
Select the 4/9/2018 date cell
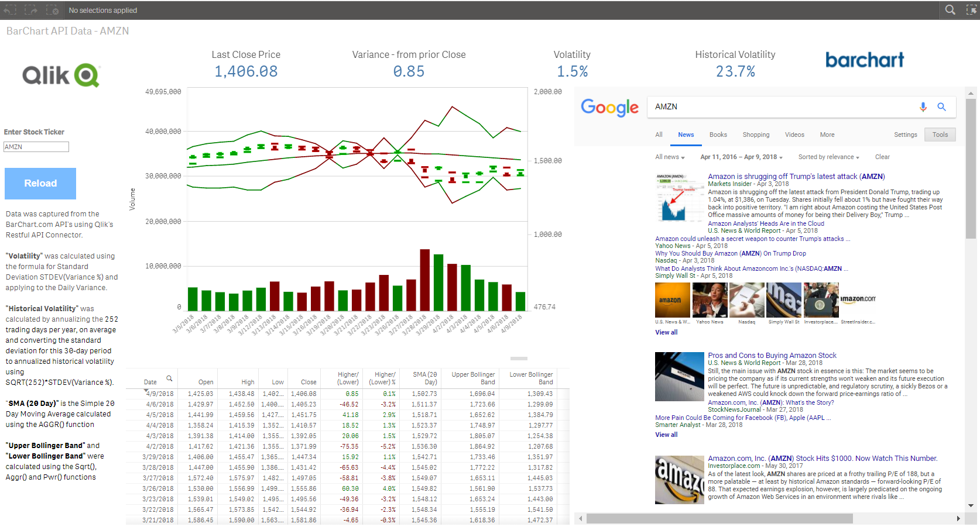pyautogui.click(x=159, y=394)
